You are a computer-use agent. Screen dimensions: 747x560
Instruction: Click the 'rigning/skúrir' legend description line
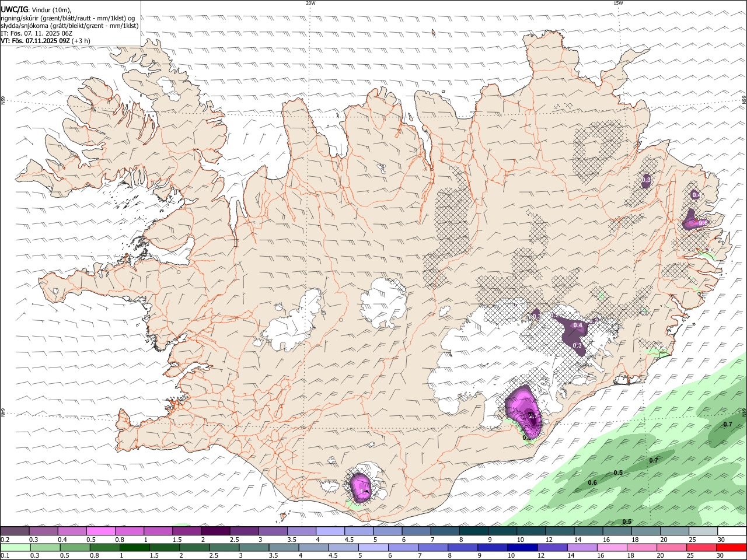pyautogui.click(x=68, y=17)
